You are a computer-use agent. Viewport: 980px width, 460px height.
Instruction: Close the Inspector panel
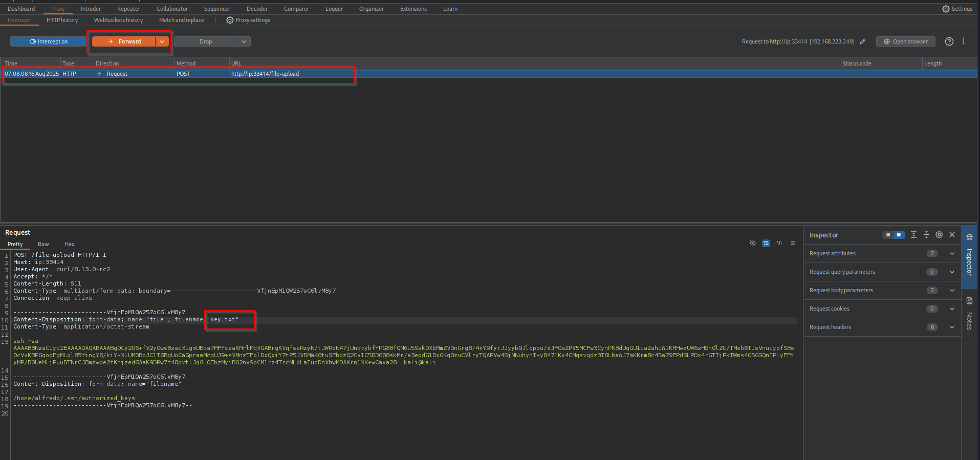952,235
